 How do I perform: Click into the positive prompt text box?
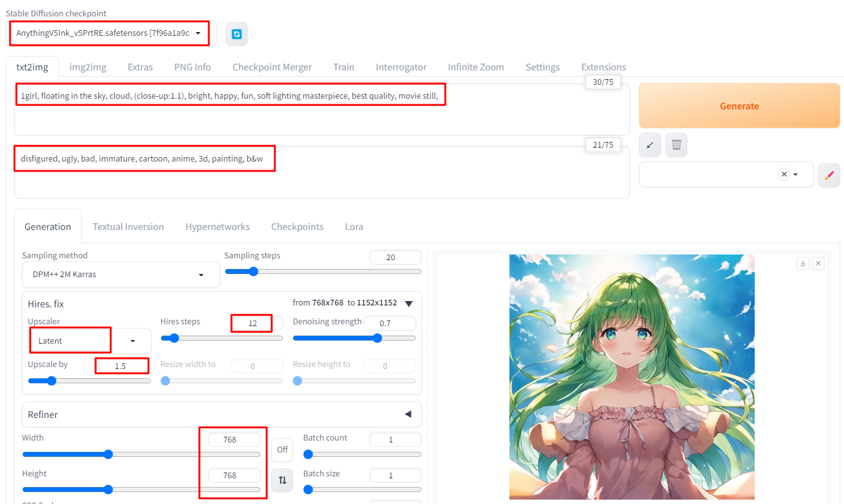point(321,109)
